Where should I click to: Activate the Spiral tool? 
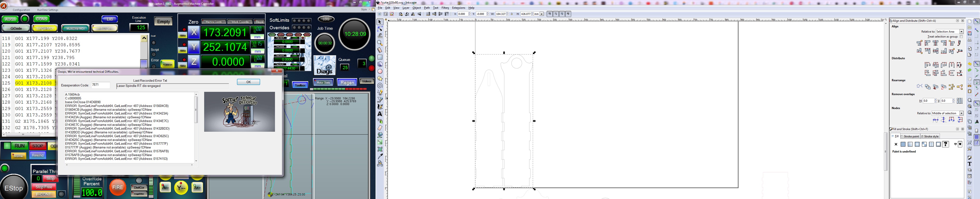click(x=380, y=86)
